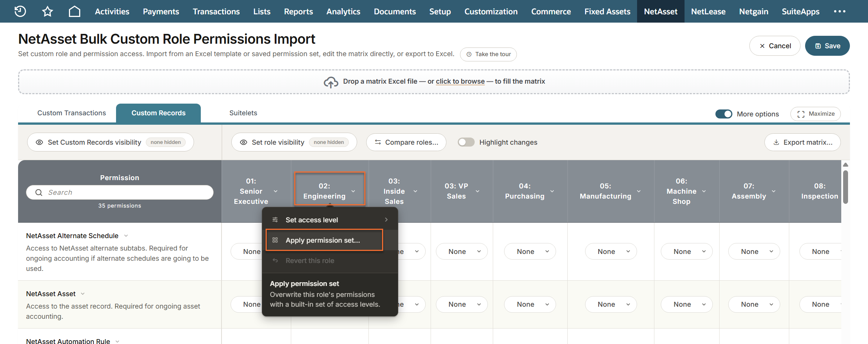Open the Fixed Assets menu
868x344 pixels.
point(607,11)
